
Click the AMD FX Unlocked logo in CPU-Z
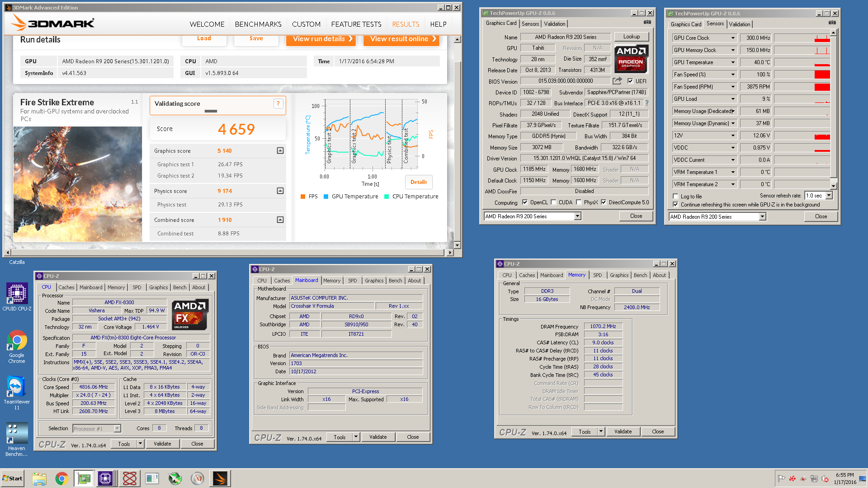click(x=190, y=315)
